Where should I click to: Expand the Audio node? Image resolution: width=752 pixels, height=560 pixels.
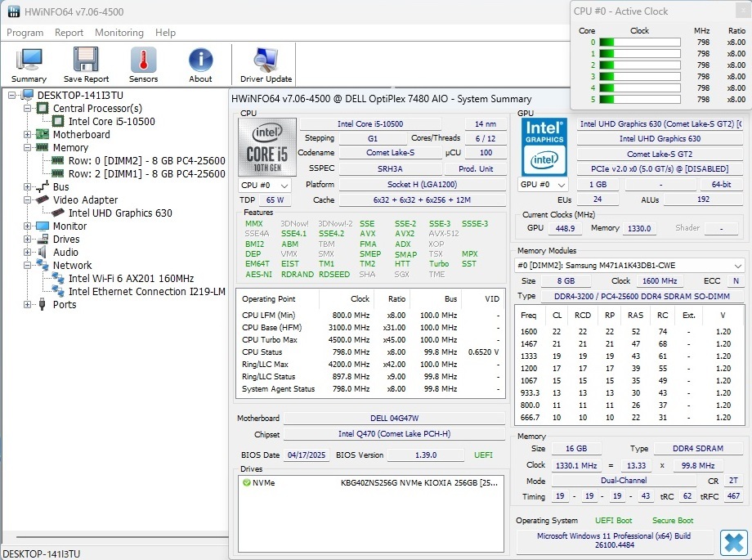click(27, 252)
